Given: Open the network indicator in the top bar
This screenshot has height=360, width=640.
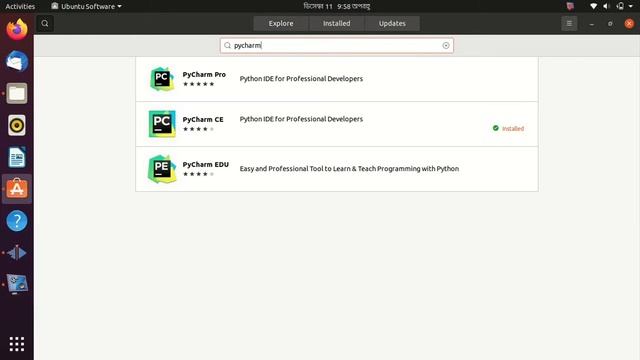Looking at the screenshot, I should click(x=593, y=6).
